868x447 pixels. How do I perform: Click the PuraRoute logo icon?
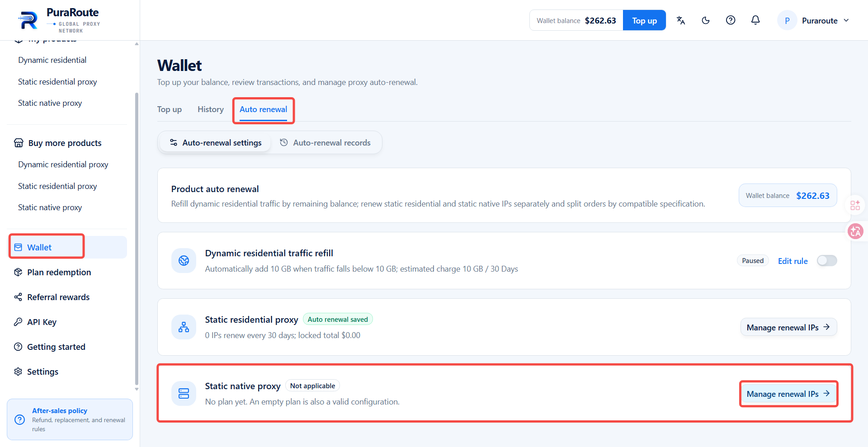28,20
